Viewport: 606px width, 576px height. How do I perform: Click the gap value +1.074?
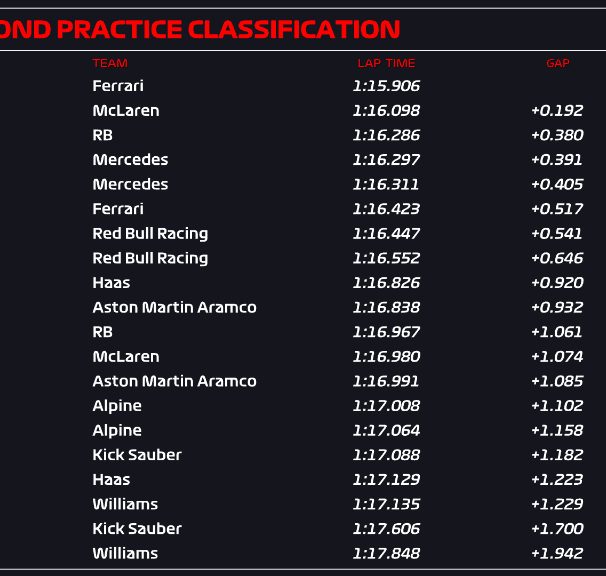(557, 356)
